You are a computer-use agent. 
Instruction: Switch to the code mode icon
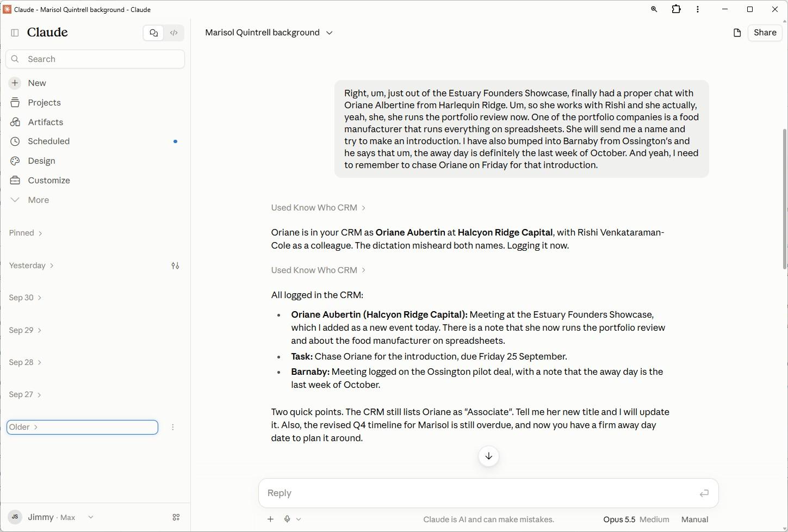(x=174, y=33)
